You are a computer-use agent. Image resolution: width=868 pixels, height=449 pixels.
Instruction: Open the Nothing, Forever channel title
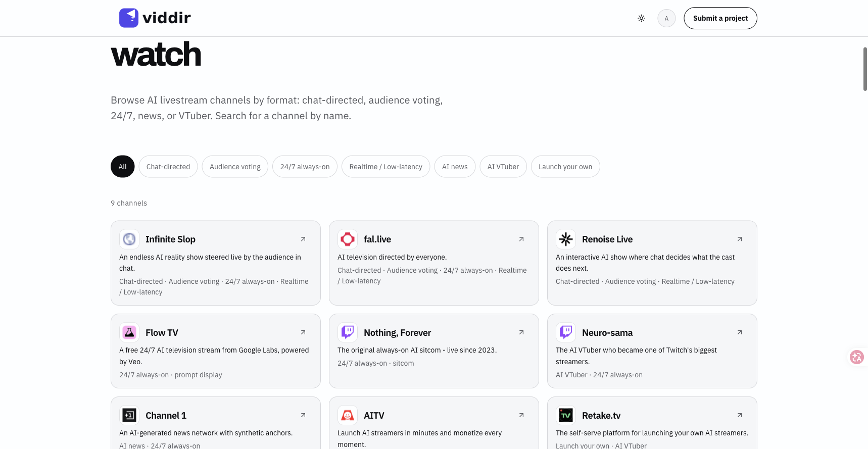click(397, 333)
